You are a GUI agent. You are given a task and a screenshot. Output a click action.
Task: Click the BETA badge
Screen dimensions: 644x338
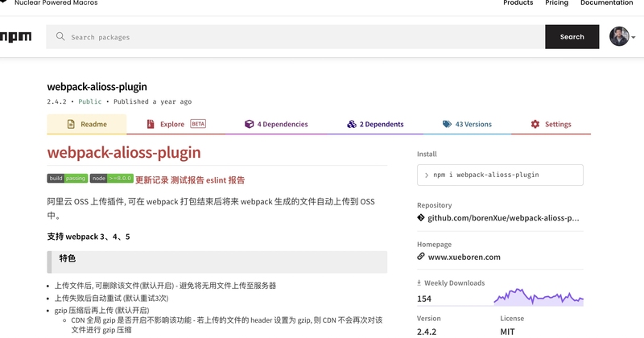pos(198,124)
